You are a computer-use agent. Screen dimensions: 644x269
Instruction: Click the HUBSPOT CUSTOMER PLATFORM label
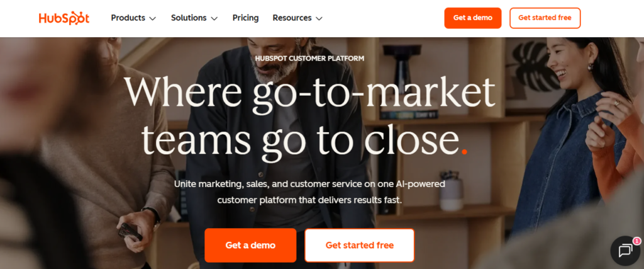[309, 59]
